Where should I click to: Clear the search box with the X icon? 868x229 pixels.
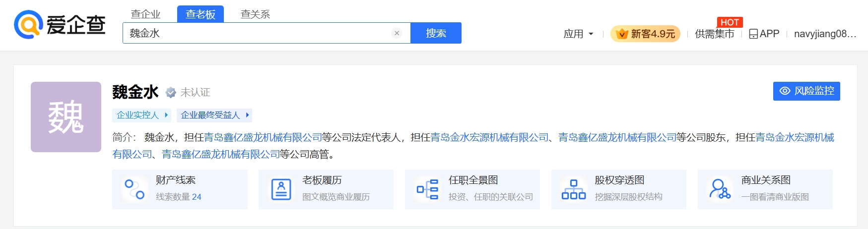tap(397, 33)
